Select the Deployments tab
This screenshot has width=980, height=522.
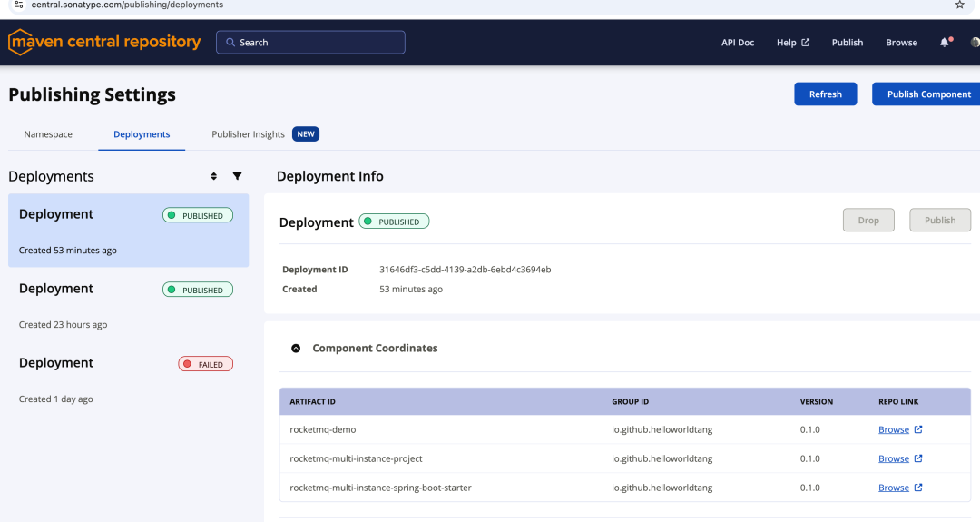142,134
